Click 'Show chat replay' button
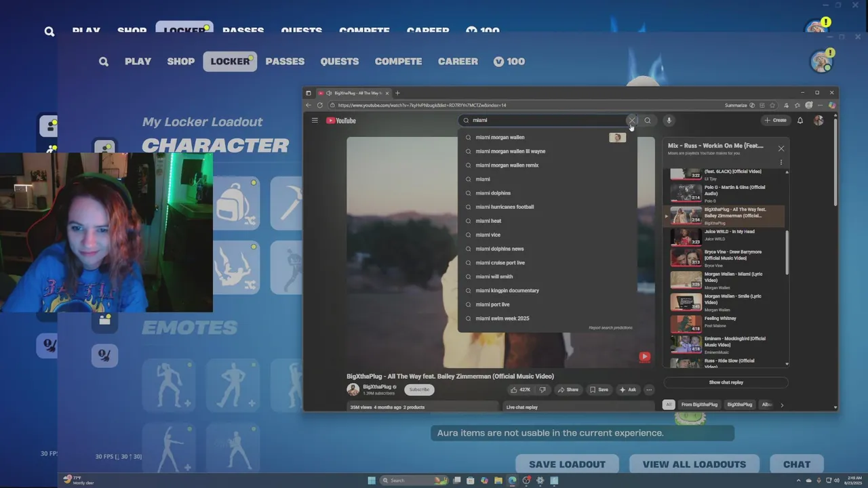 pyautogui.click(x=726, y=382)
